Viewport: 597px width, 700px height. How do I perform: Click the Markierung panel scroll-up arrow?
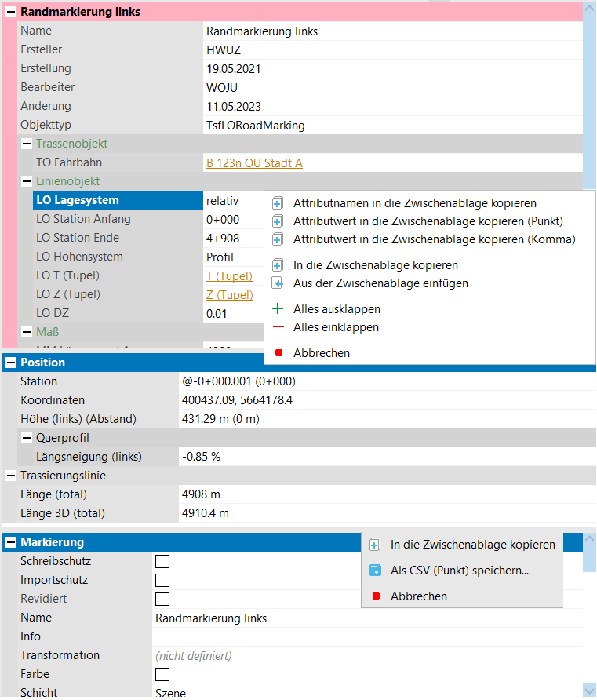pos(589,539)
